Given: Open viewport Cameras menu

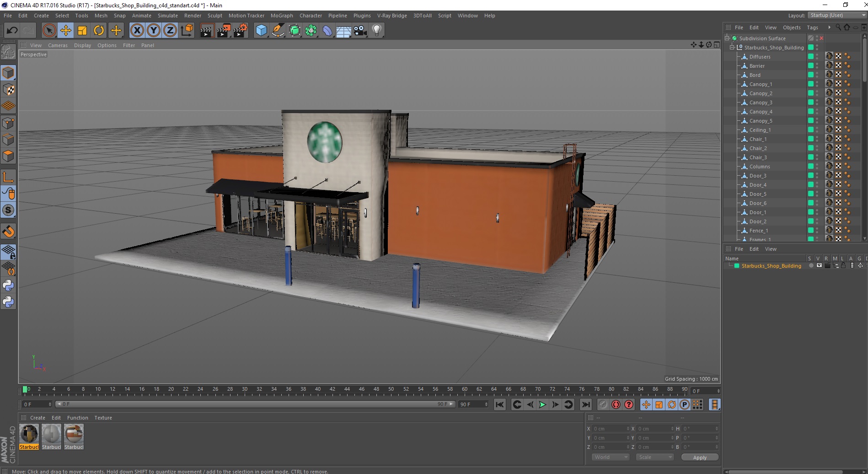Looking at the screenshot, I should [58, 45].
